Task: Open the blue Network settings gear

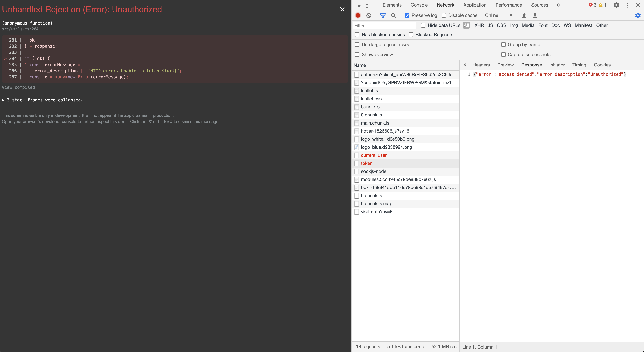Action: pos(638,16)
